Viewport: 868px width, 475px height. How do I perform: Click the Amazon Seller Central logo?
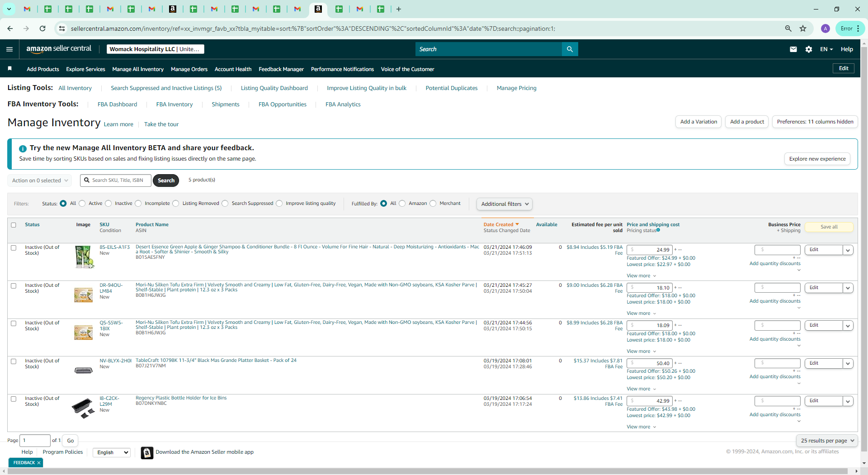pos(59,49)
